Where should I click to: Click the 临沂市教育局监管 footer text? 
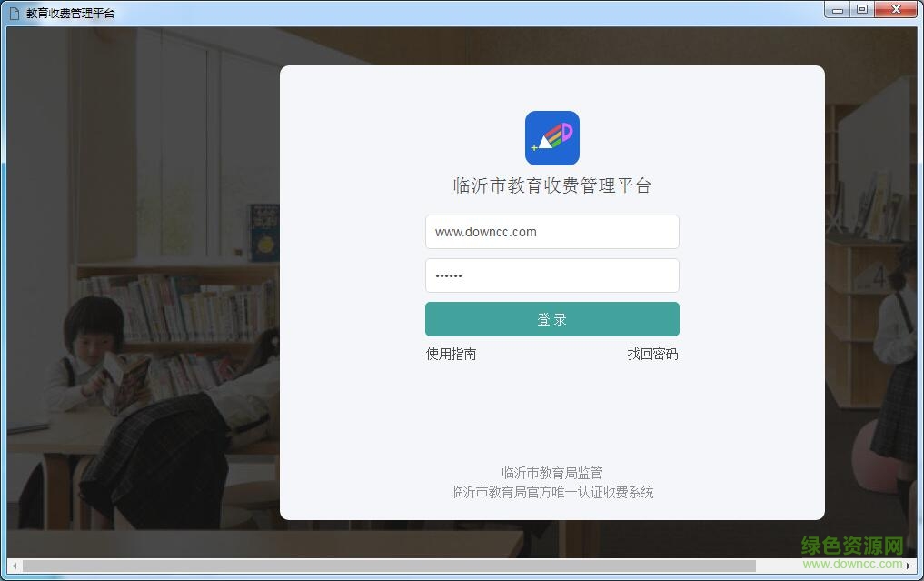tap(551, 473)
